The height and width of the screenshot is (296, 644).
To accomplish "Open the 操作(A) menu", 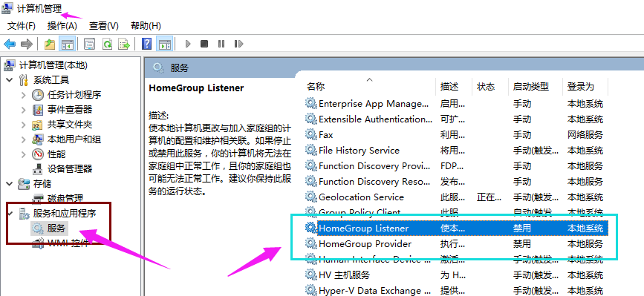I will tap(62, 26).
